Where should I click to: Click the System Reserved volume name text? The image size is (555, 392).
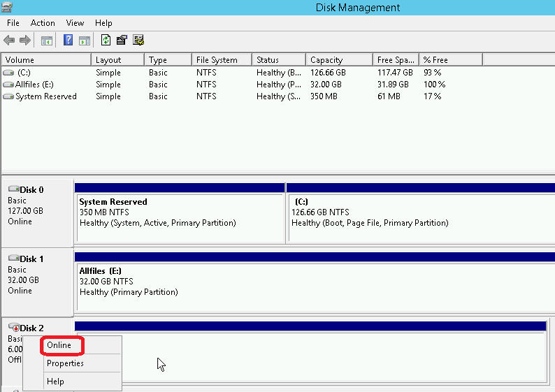[x=46, y=96]
